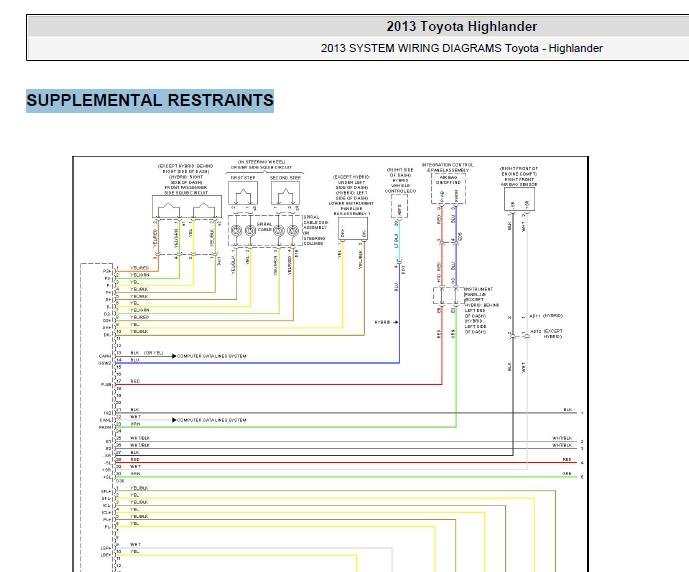This screenshot has width=689, height=572.
Task: Click the front passenger side squib circuit box
Action: [x=187, y=206]
